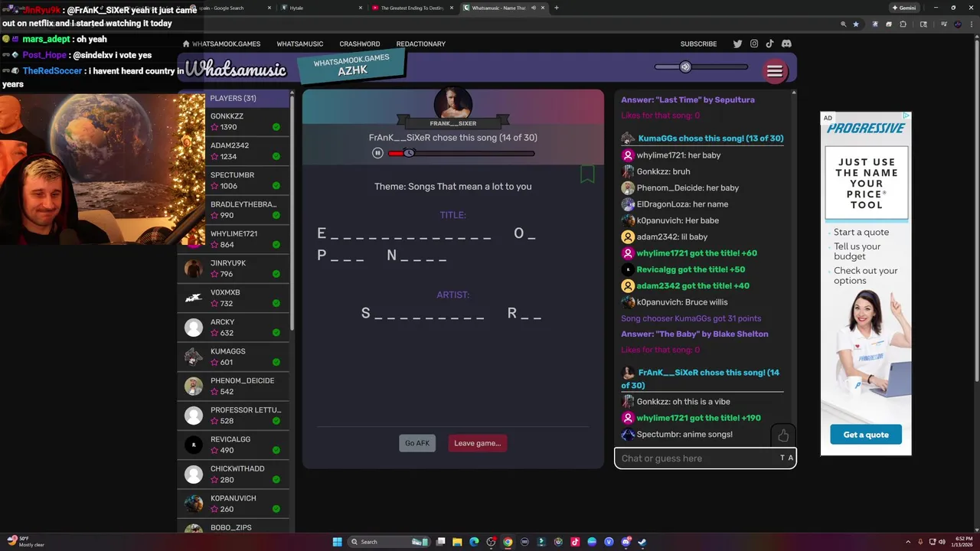The image size is (980, 551).
Task: Open the TikTok link in site header
Action: pos(769,44)
